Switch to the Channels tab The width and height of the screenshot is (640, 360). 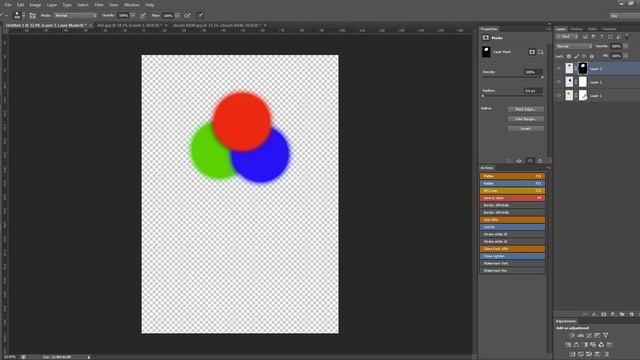pos(609,29)
